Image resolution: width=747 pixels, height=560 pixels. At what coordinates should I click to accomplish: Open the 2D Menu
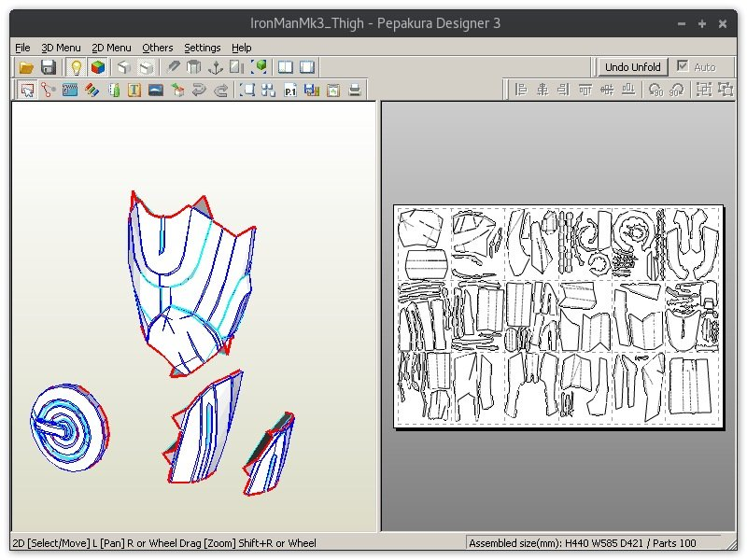pyautogui.click(x=111, y=48)
